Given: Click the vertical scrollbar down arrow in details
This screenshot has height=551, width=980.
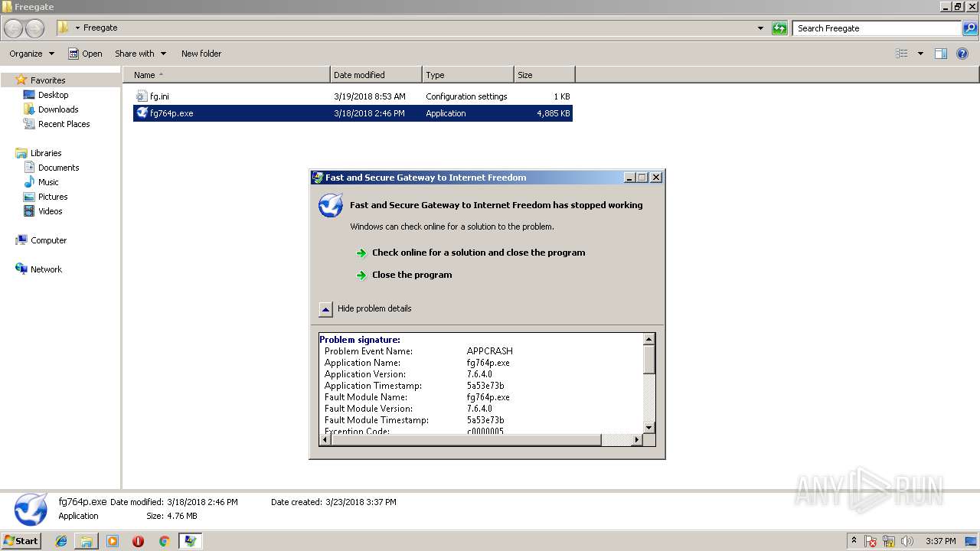Looking at the screenshot, I should (649, 428).
